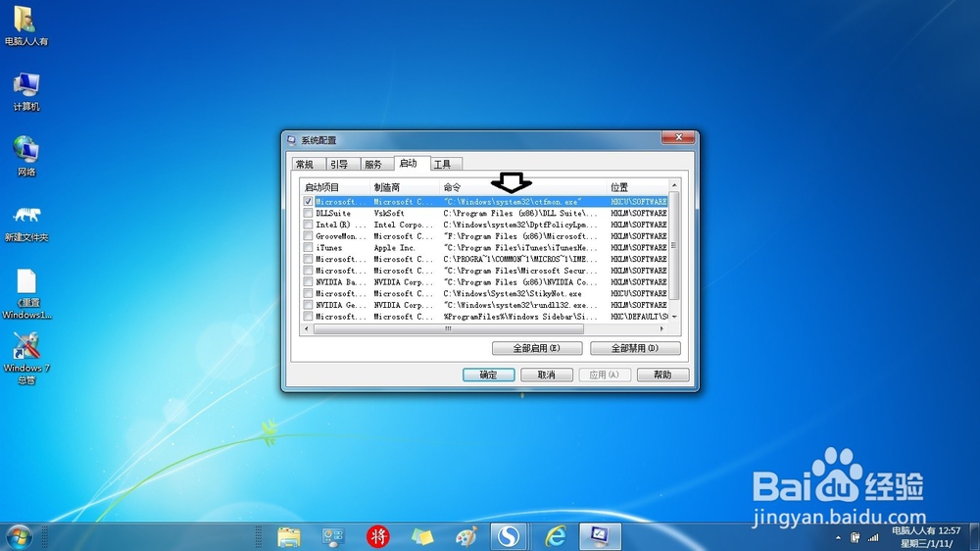Click the control panel taskbar icon
The height and width of the screenshot is (551, 980).
[x=333, y=537]
